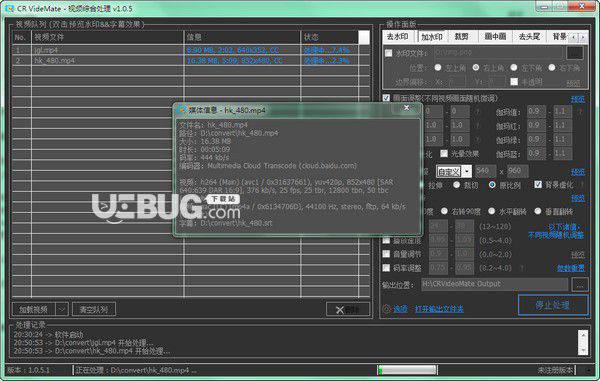This screenshot has height=381, width=600.
Task: Click the media info dialog title icon
Action: point(183,110)
